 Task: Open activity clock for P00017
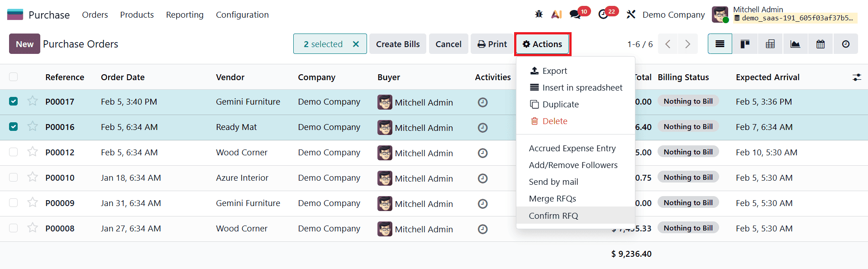[483, 102]
